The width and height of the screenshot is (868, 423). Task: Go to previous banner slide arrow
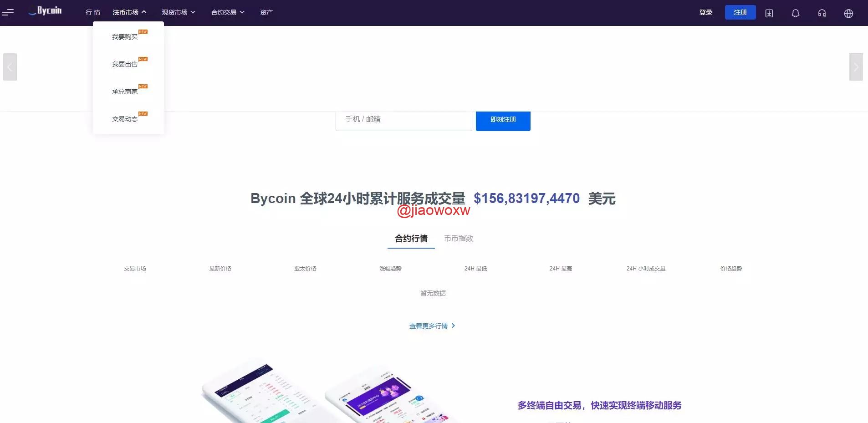[10, 67]
